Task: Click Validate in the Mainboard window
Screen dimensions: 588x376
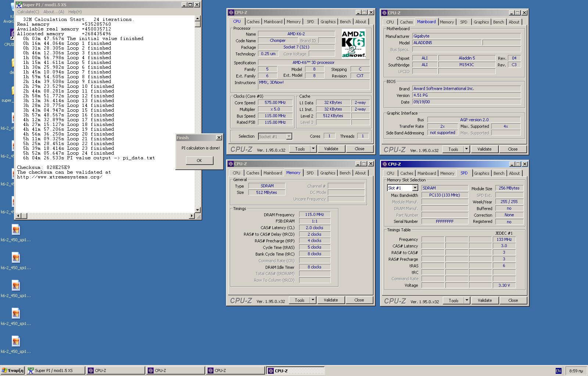Action: point(484,149)
